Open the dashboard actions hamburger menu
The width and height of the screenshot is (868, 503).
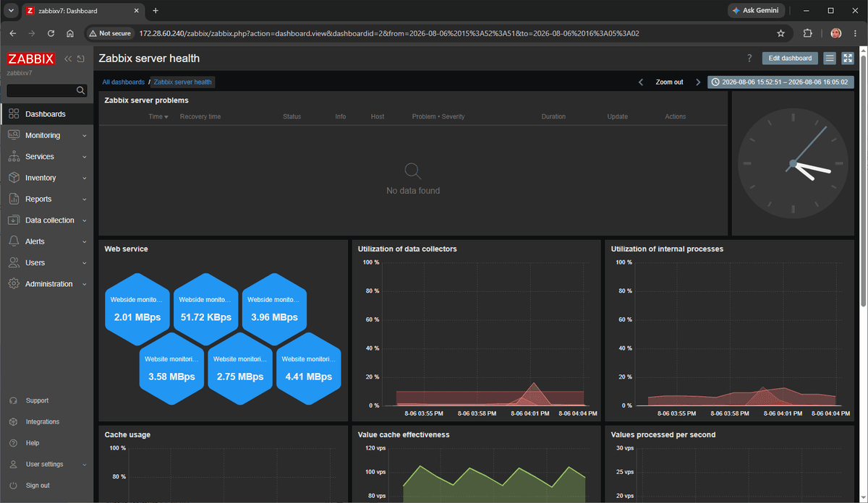(830, 59)
